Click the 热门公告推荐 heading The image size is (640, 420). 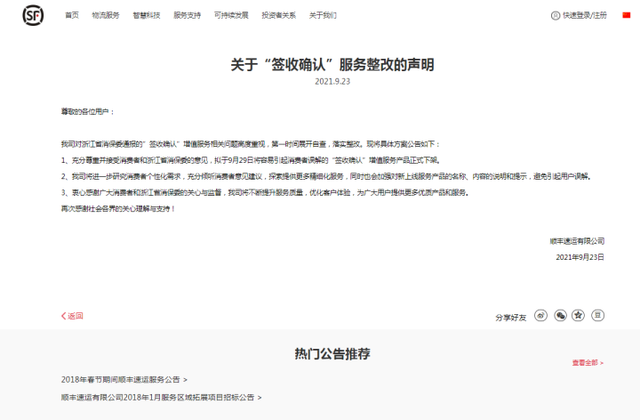coord(332,353)
